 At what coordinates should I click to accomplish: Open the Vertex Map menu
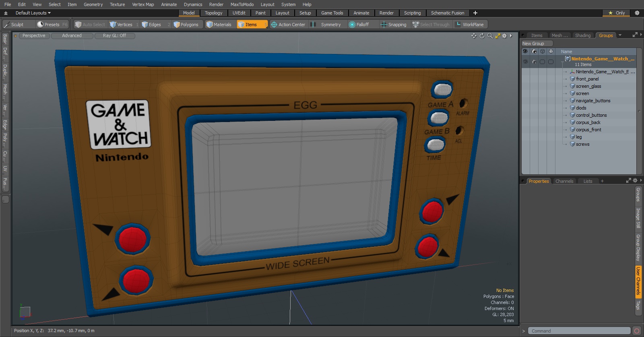(143, 4)
